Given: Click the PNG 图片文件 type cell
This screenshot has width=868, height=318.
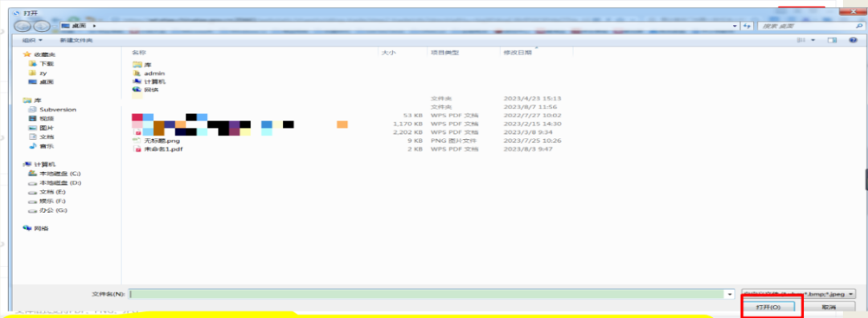Looking at the screenshot, I should (x=454, y=141).
